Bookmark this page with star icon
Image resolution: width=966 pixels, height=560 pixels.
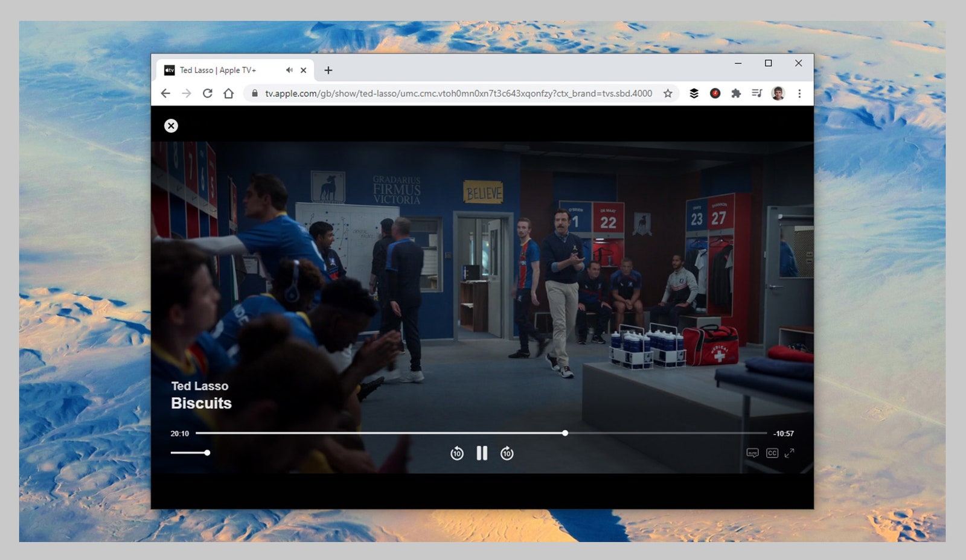tap(668, 93)
